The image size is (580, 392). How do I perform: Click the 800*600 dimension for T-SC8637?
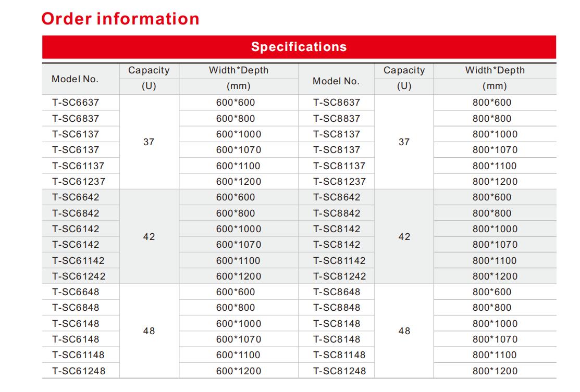[492, 103]
